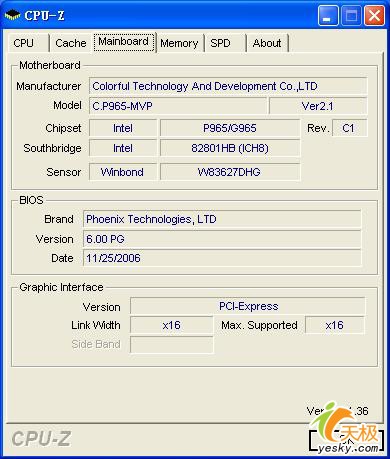The height and width of the screenshot is (459, 390).
Task: Switch to the SPD tab
Action: (225, 43)
